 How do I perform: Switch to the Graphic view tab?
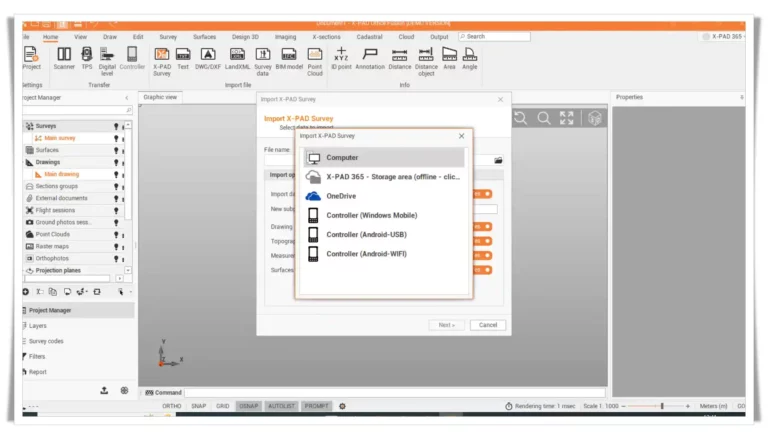click(x=160, y=98)
